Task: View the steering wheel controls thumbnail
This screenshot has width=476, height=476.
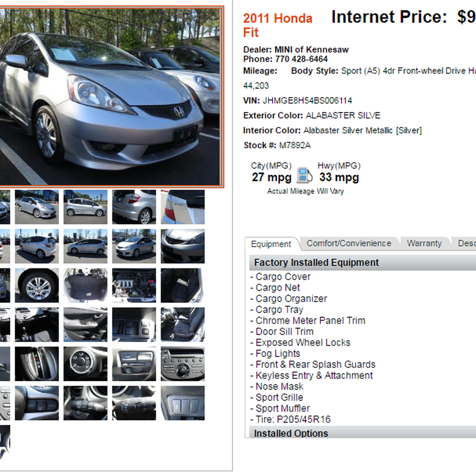Action: [37, 403]
